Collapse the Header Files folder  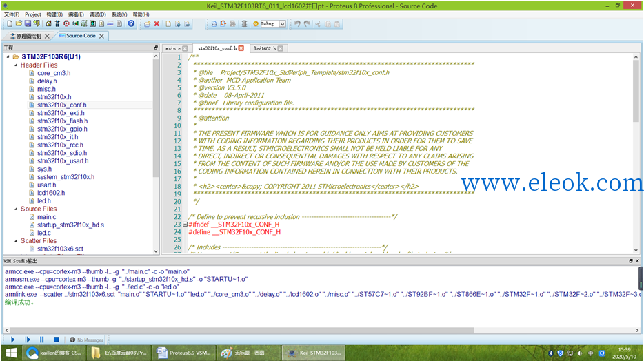pyautogui.click(x=16, y=65)
